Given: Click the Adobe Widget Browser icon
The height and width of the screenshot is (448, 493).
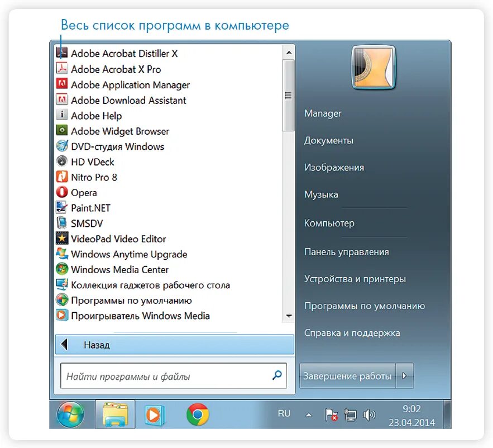Looking at the screenshot, I should pos(61,130).
